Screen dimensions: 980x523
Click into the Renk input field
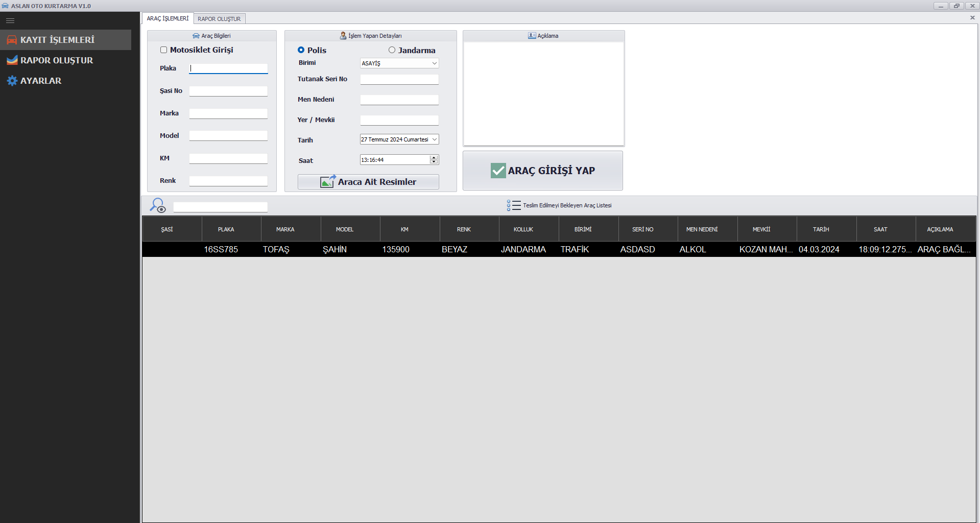tap(228, 181)
